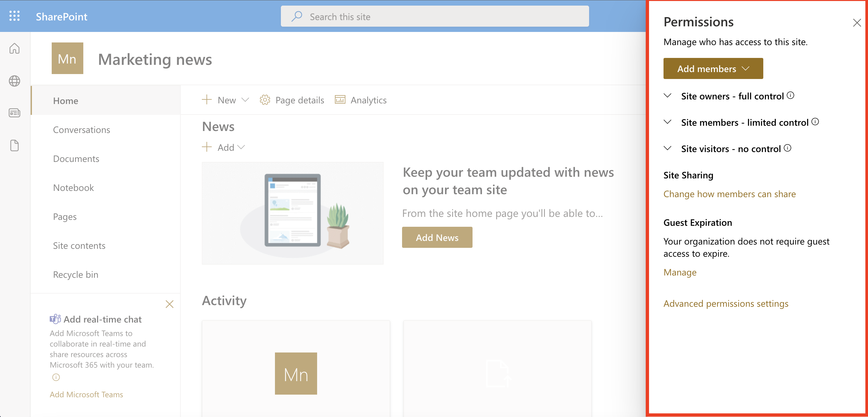Click the New content dropdown in toolbar
868x417 pixels.
point(224,100)
